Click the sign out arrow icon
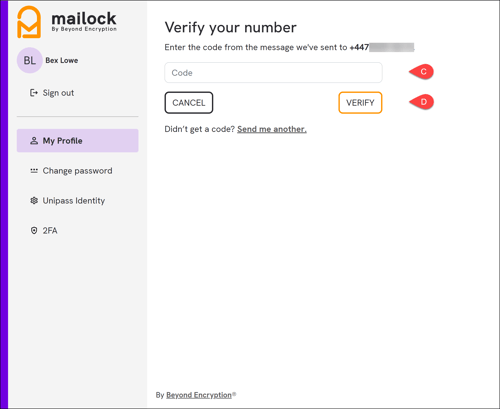The width and height of the screenshot is (500, 409). [x=34, y=93]
